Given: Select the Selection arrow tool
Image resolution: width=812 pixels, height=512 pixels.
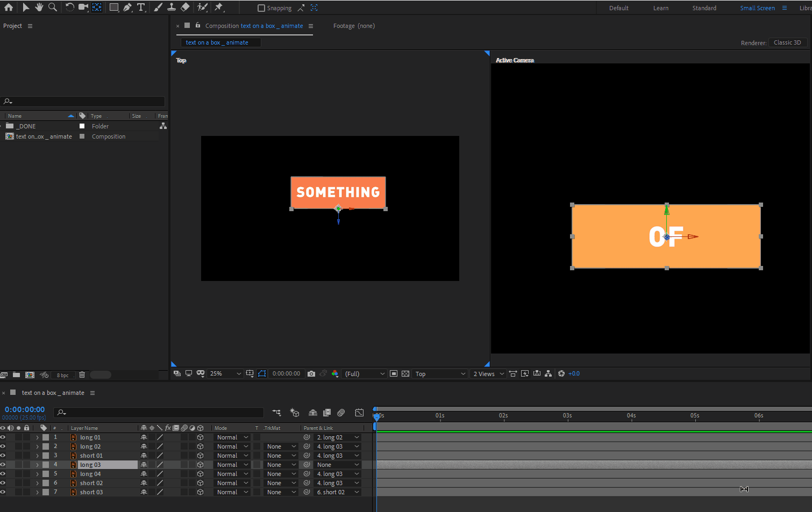Looking at the screenshot, I should coord(26,8).
